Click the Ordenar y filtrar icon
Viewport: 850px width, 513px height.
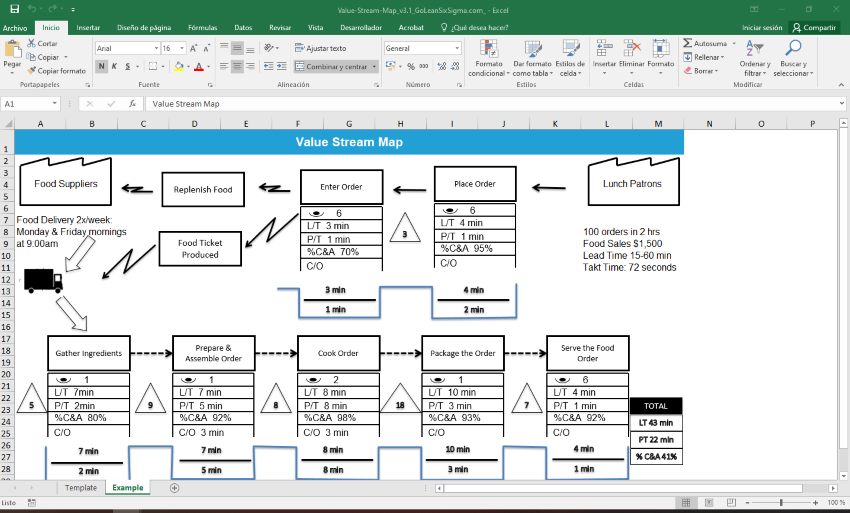coord(755,48)
